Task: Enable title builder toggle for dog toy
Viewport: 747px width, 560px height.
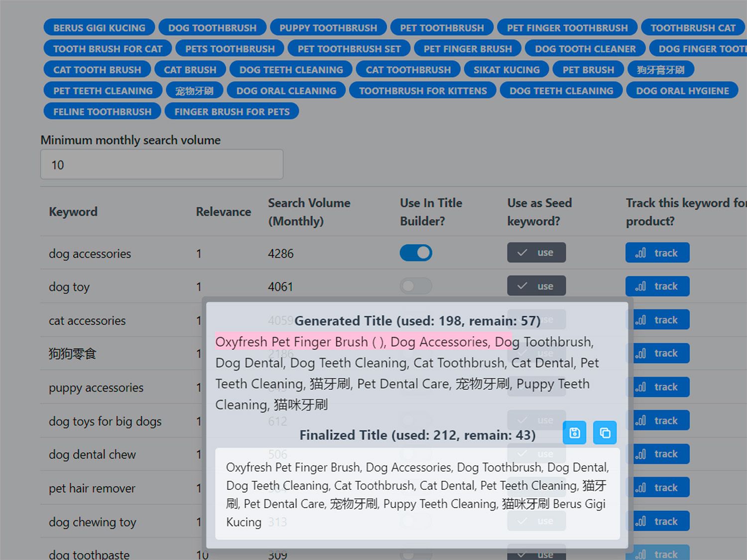Action: [x=416, y=286]
